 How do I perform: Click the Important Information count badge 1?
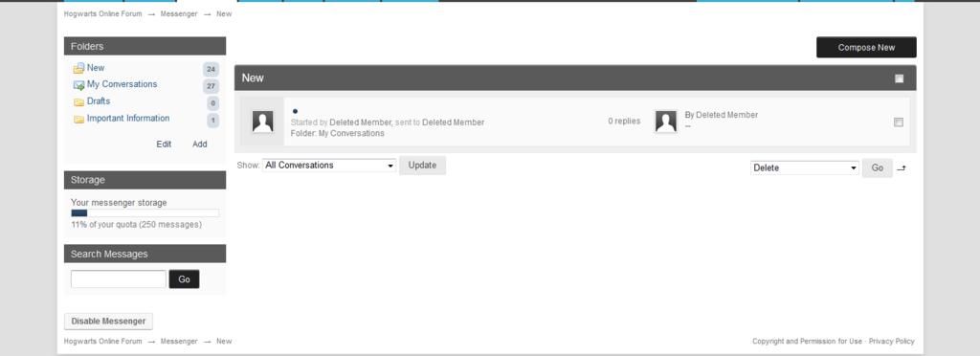pos(213,121)
